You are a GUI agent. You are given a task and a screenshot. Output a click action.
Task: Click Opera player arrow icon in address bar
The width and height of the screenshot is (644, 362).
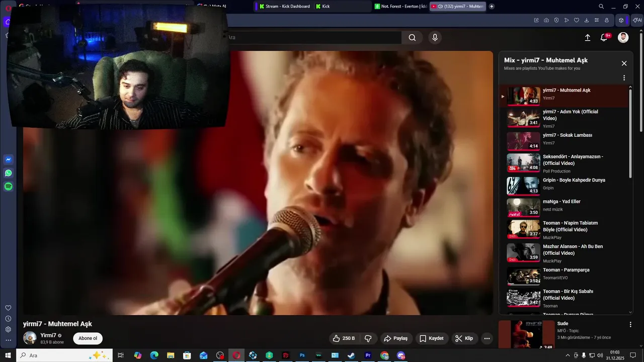point(567,20)
